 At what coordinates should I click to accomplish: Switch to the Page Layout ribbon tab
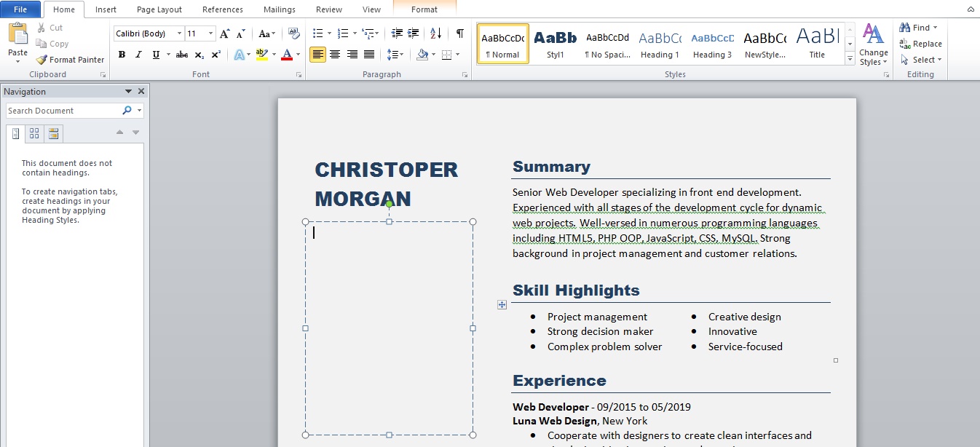[x=159, y=9]
